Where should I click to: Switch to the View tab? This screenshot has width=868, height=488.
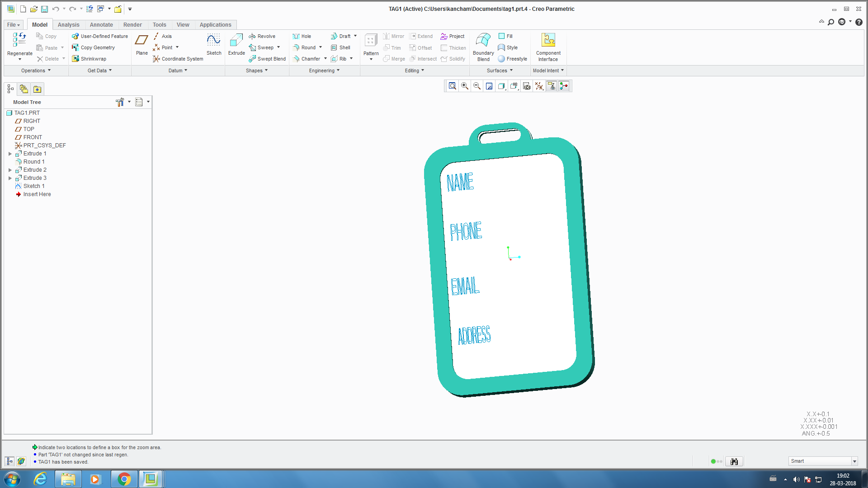tap(183, 25)
